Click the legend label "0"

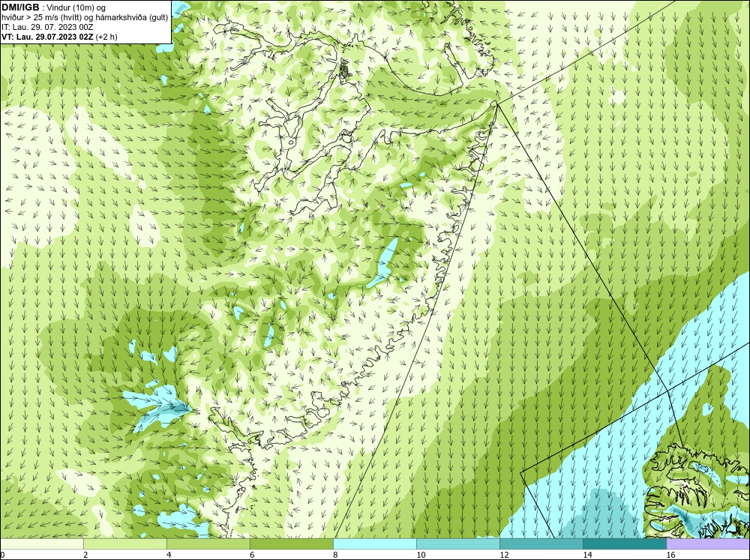point(3,555)
